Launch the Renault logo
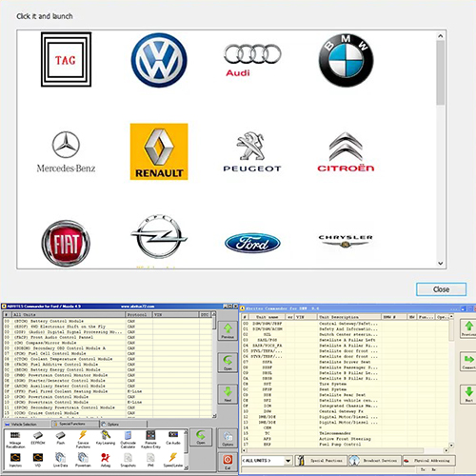This screenshot has width=476, height=476. (x=159, y=151)
